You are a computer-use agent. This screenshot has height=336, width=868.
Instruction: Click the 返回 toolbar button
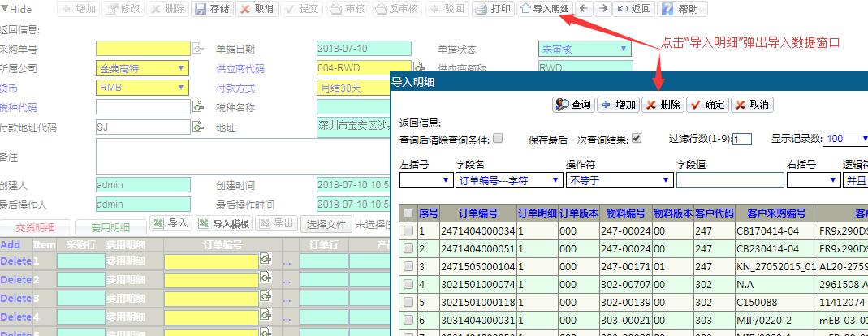click(x=634, y=9)
